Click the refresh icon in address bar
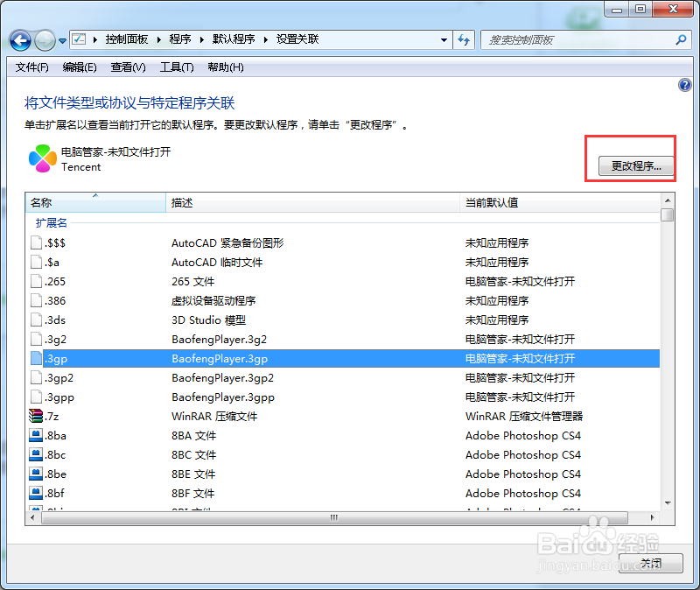Screen dimensions: 700x590 click(464, 39)
